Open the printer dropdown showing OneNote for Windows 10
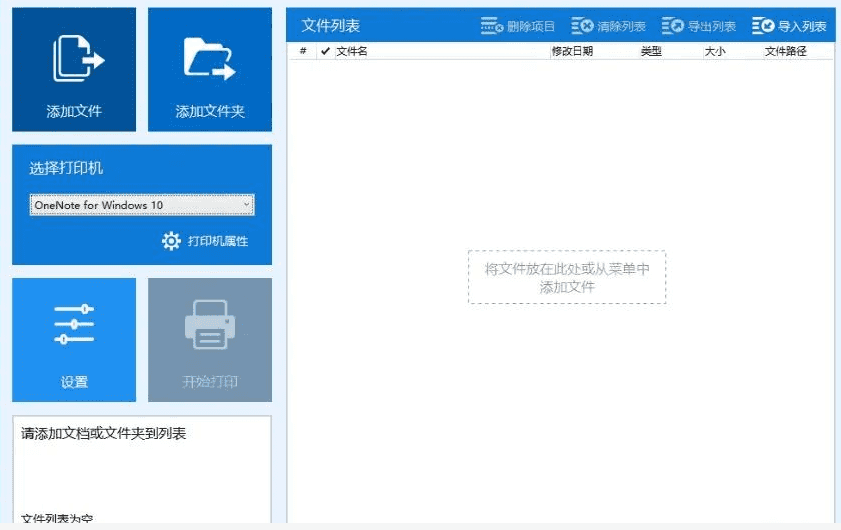 [x=142, y=205]
